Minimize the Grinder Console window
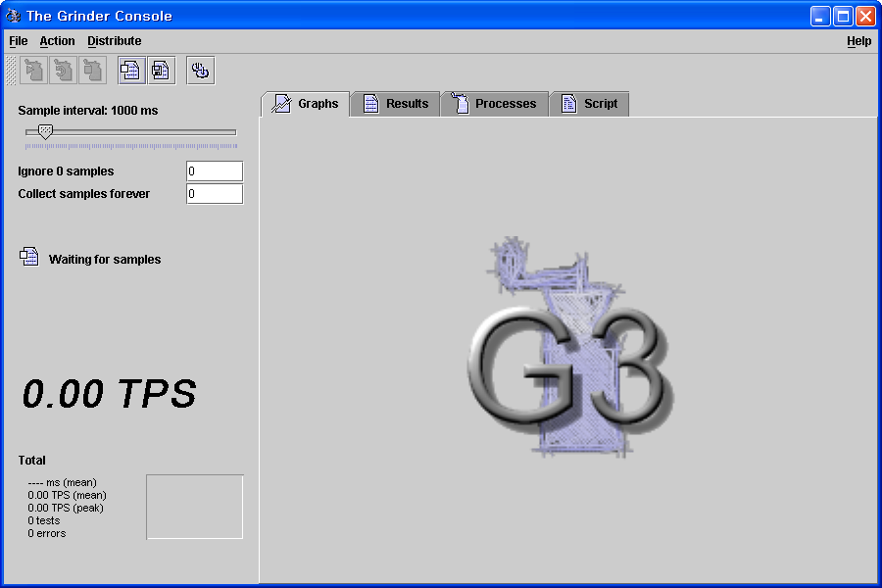This screenshot has height=588, width=882. tap(819, 16)
